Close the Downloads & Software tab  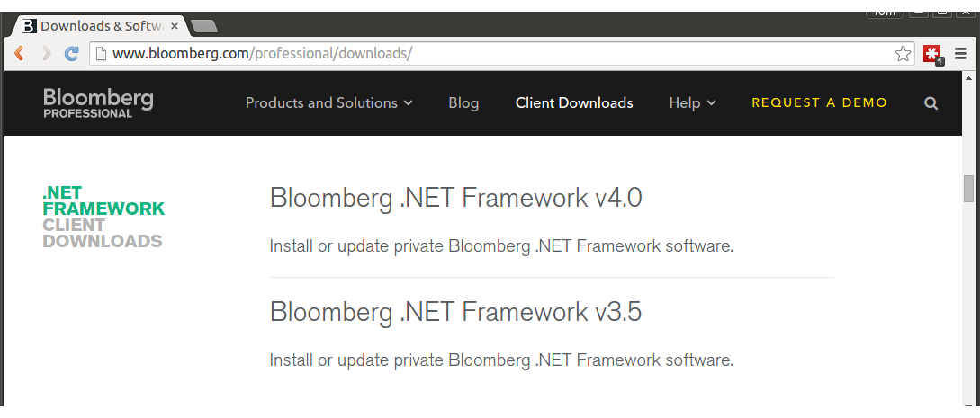pyautogui.click(x=175, y=26)
